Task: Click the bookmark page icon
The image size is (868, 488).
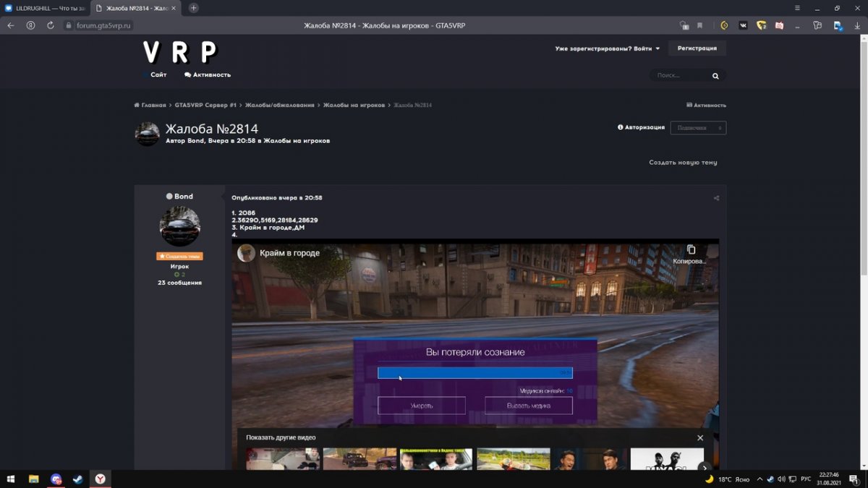Action: click(699, 25)
